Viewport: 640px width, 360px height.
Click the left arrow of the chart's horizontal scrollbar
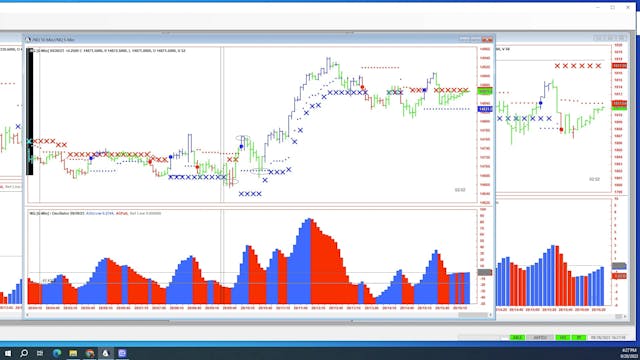pos(28,315)
